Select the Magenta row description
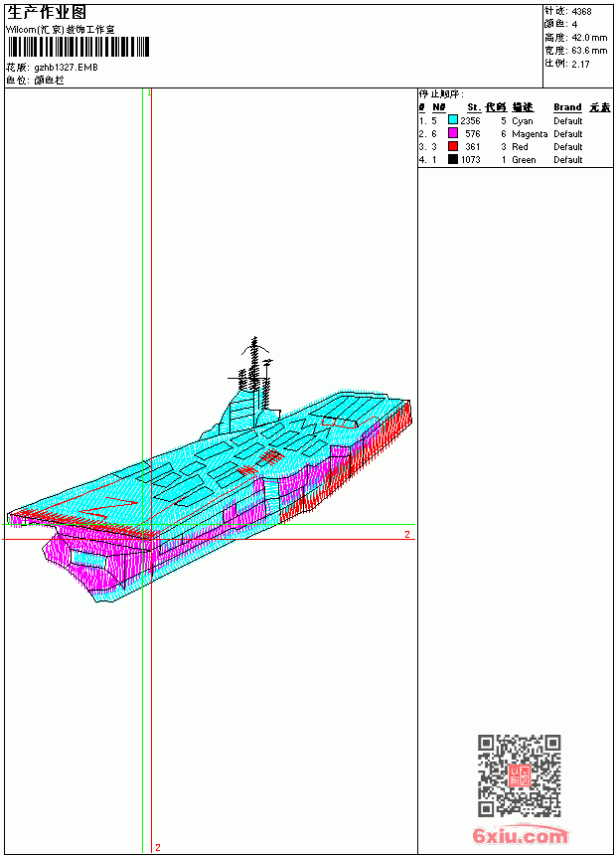The image size is (616, 855). coord(530,133)
